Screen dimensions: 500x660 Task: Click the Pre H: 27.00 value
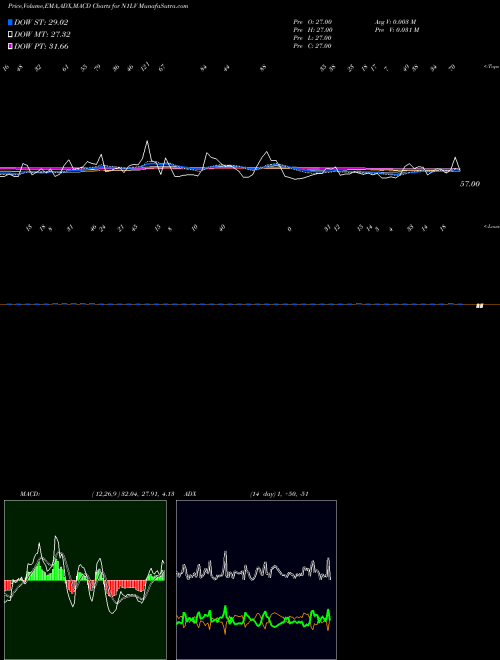click(x=313, y=30)
